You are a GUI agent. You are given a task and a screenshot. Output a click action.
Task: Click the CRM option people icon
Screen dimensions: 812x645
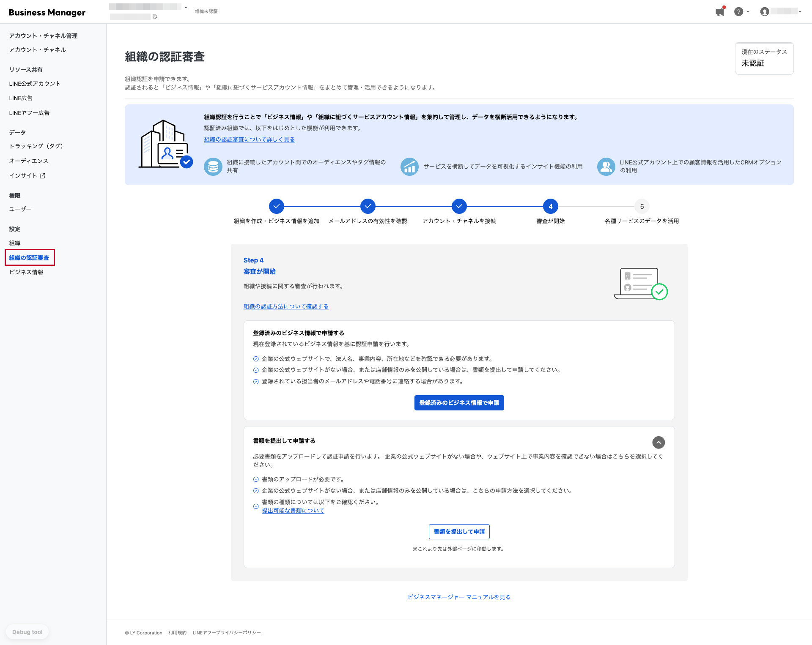606,167
